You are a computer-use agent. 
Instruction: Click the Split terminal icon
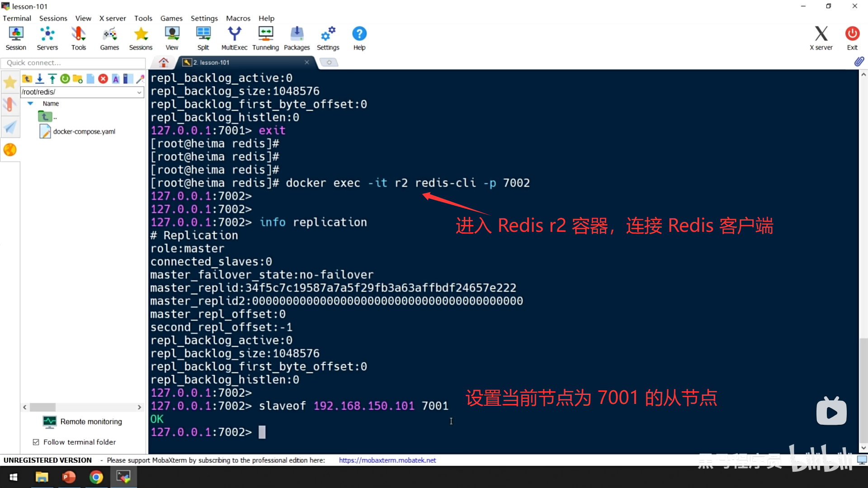[203, 38]
